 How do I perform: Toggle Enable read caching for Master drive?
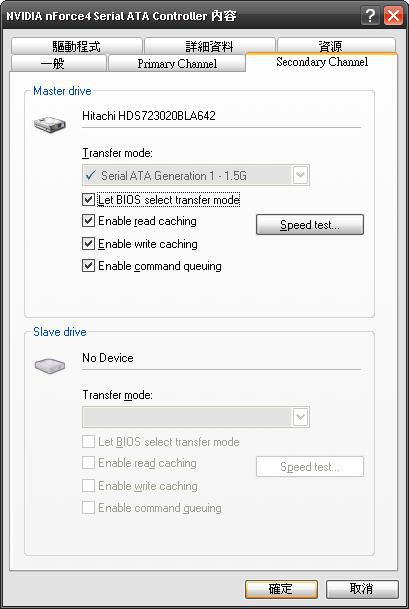click(x=89, y=221)
